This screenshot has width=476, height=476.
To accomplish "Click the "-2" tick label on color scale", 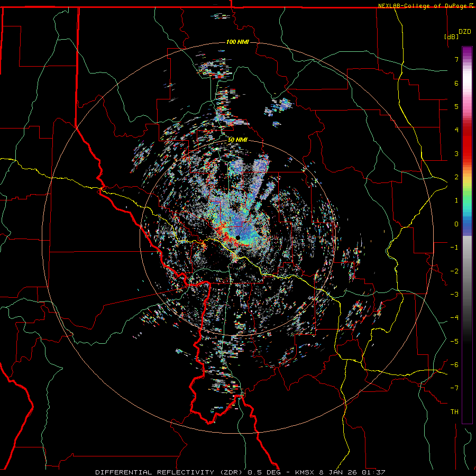I will pos(454,271).
